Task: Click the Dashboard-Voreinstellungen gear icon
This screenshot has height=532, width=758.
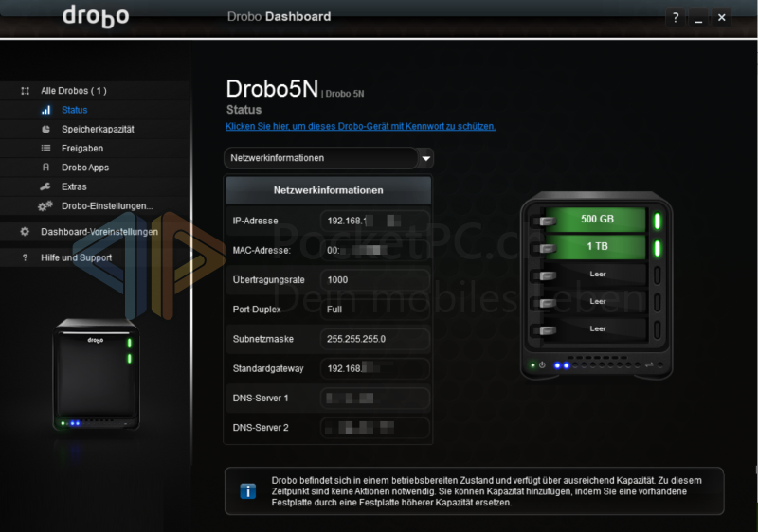Action: click(25, 232)
